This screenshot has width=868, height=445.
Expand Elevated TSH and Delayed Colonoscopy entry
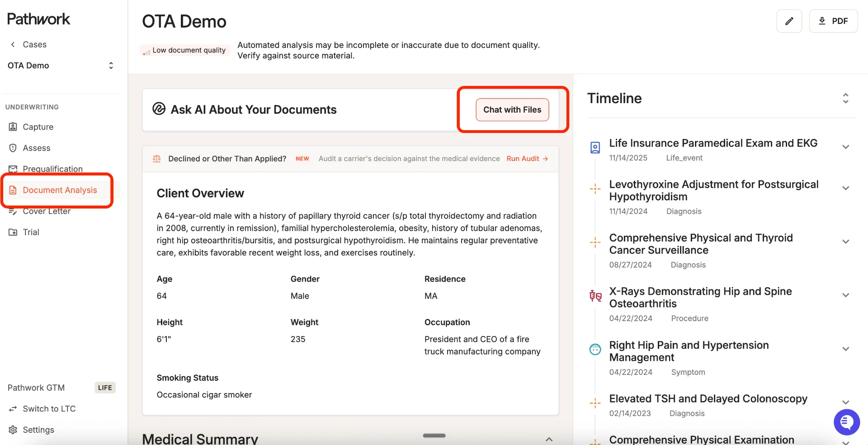(x=846, y=402)
